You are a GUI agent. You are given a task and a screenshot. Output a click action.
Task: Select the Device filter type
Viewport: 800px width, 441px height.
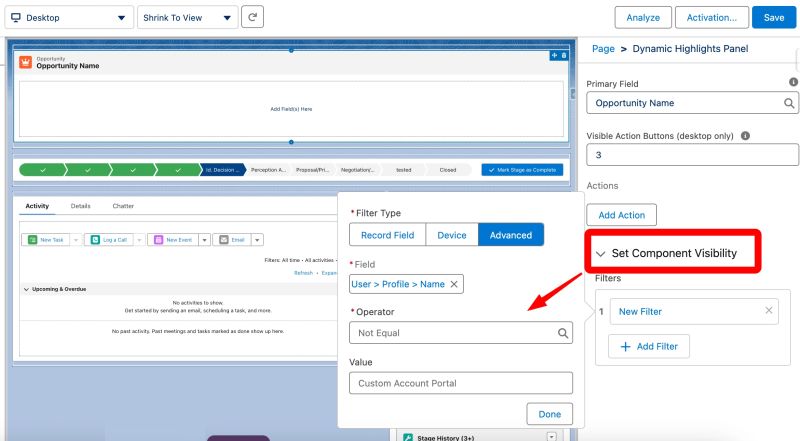coord(452,235)
